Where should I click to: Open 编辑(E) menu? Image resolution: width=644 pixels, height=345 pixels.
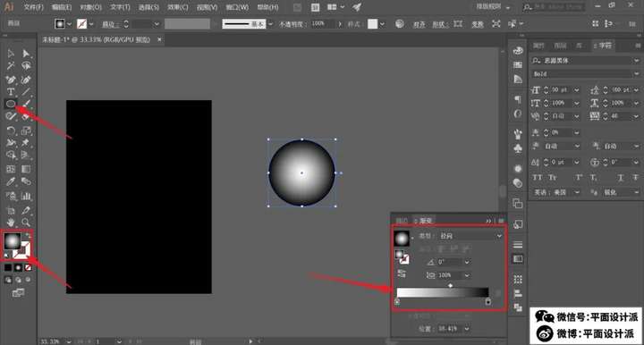pos(62,7)
